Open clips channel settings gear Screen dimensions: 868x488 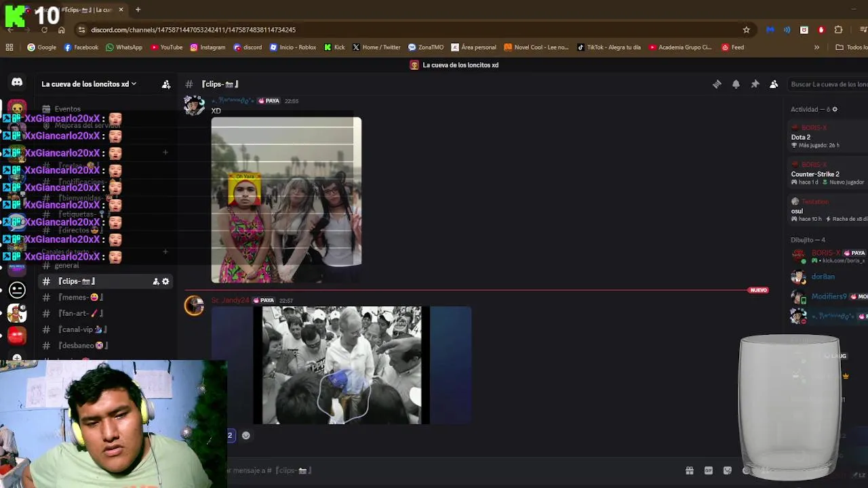pyautogui.click(x=165, y=281)
